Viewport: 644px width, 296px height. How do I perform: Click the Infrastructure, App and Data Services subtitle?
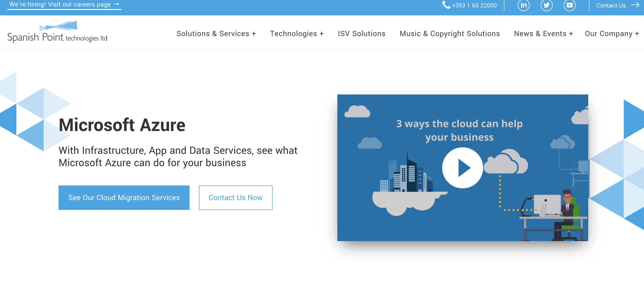click(178, 157)
